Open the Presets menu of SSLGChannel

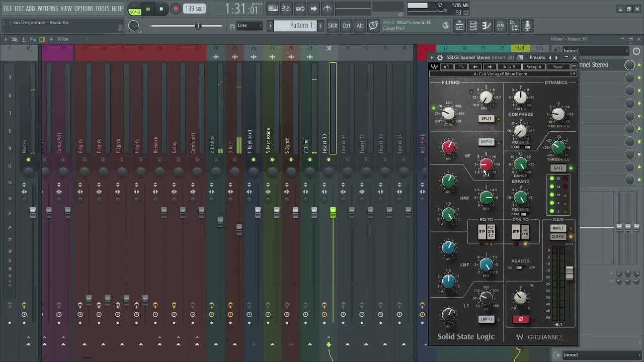537,58
